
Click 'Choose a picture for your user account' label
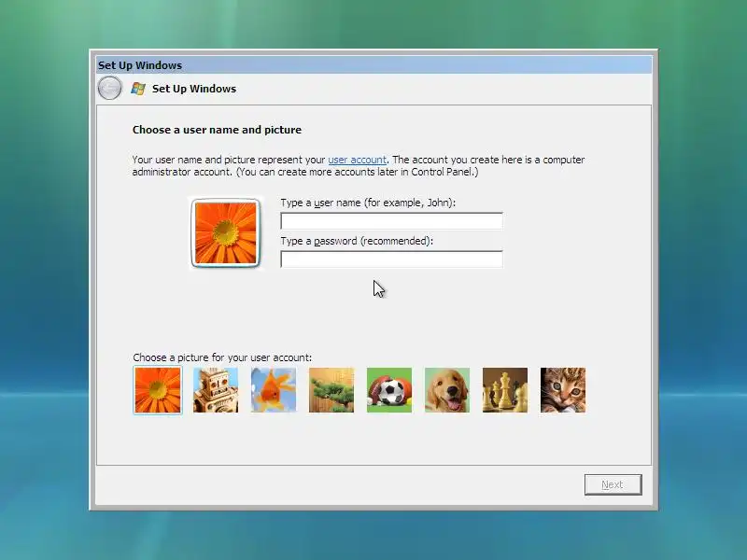tap(222, 357)
